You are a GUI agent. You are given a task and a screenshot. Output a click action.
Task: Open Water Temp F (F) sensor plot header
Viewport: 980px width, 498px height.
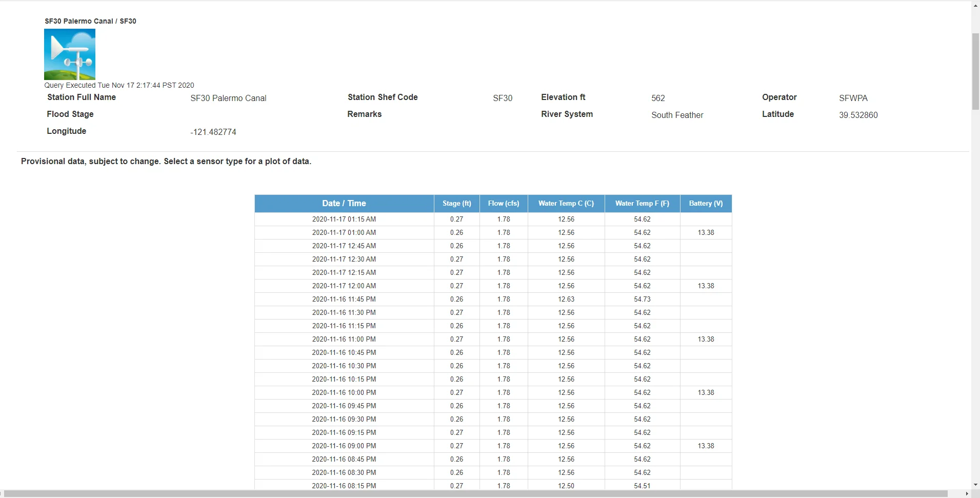(x=642, y=204)
